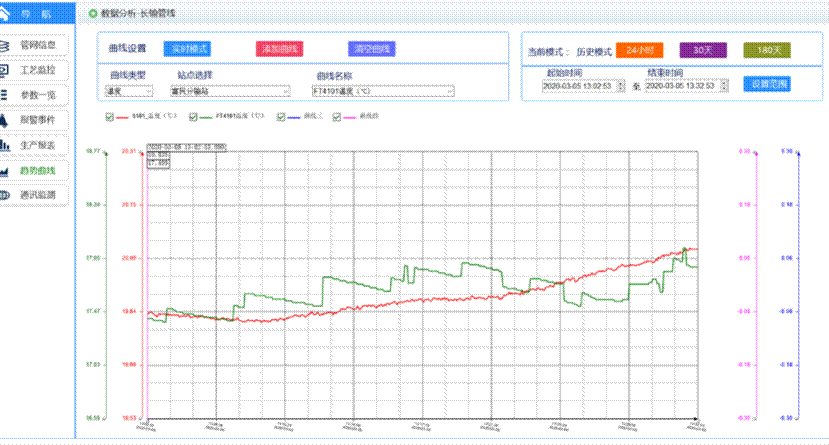Click the 报警事件 bell icon
The image size is (829, 445).
4,120
